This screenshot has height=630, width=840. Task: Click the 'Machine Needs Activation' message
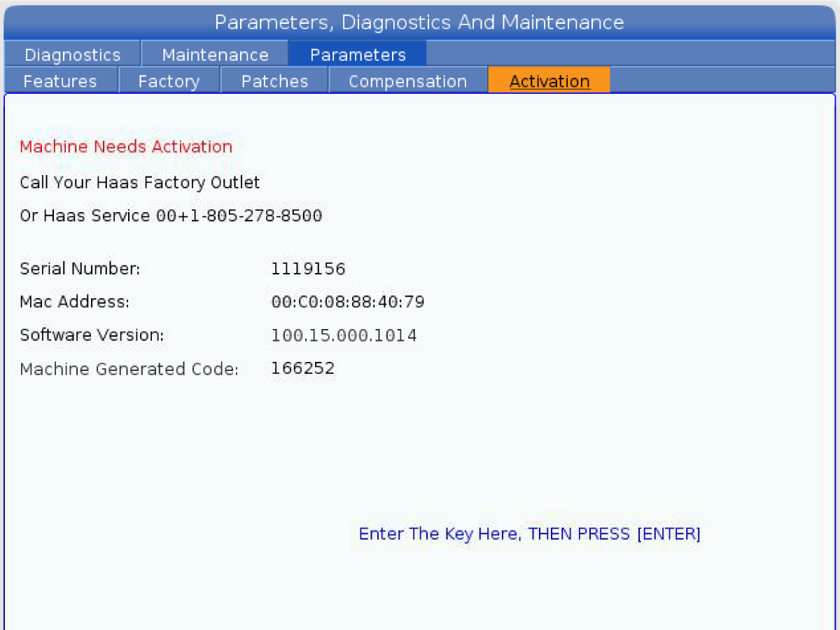coord(126,147)
